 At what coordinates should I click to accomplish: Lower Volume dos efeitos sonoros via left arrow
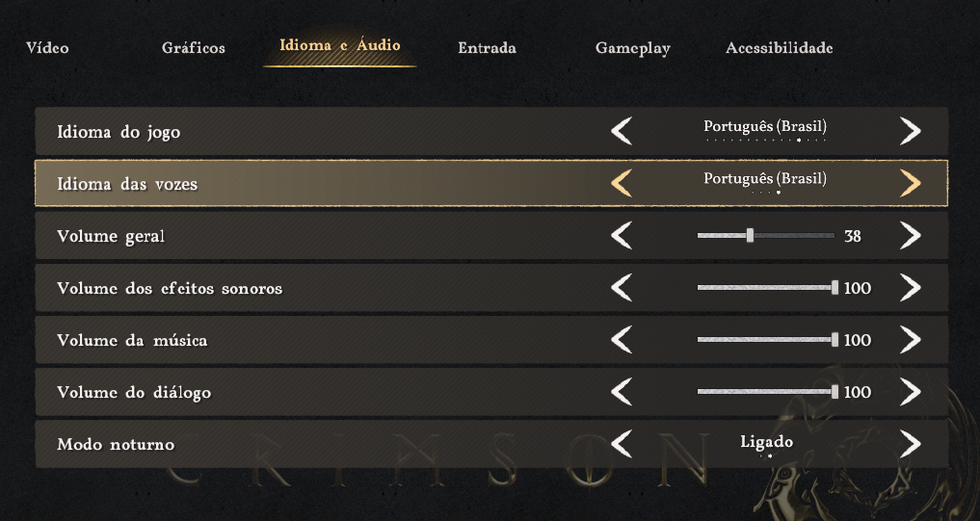coord(622,287)
